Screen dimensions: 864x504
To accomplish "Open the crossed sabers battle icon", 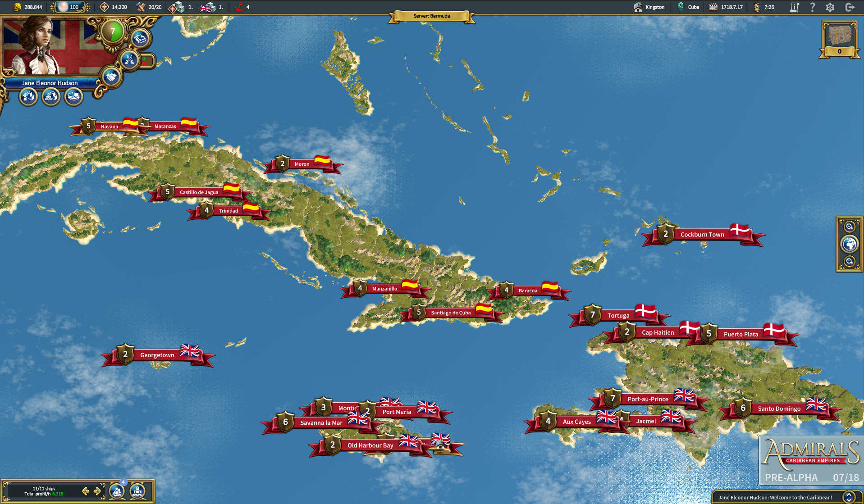I will coord(129,59).
